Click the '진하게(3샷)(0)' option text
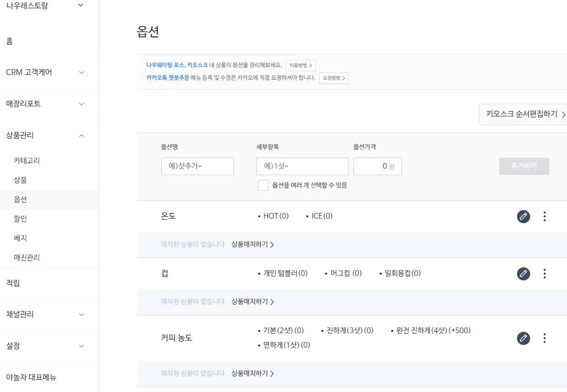 [350, 330]
